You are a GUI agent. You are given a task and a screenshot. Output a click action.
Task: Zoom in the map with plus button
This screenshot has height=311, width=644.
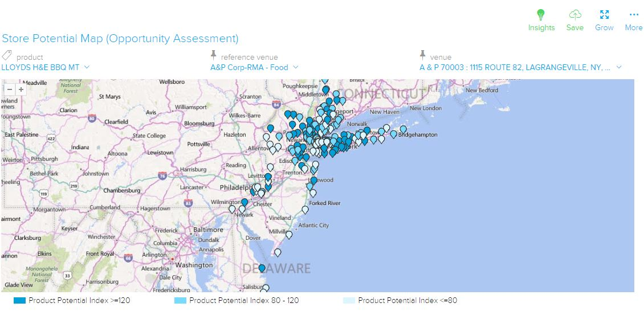coord(21,89)
